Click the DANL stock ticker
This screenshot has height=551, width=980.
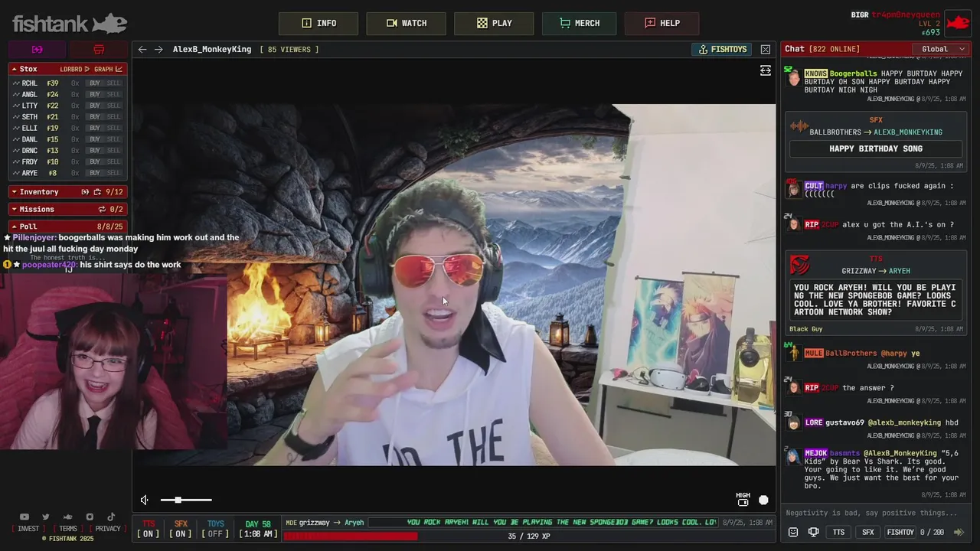point(30,139)
